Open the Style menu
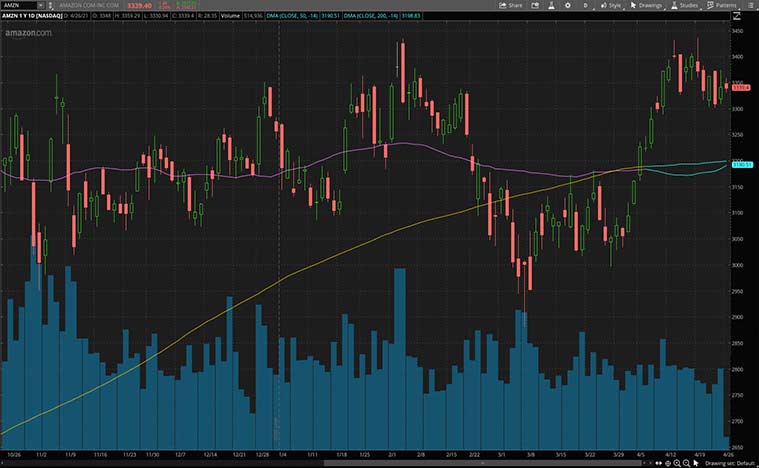 coord(610,5)
